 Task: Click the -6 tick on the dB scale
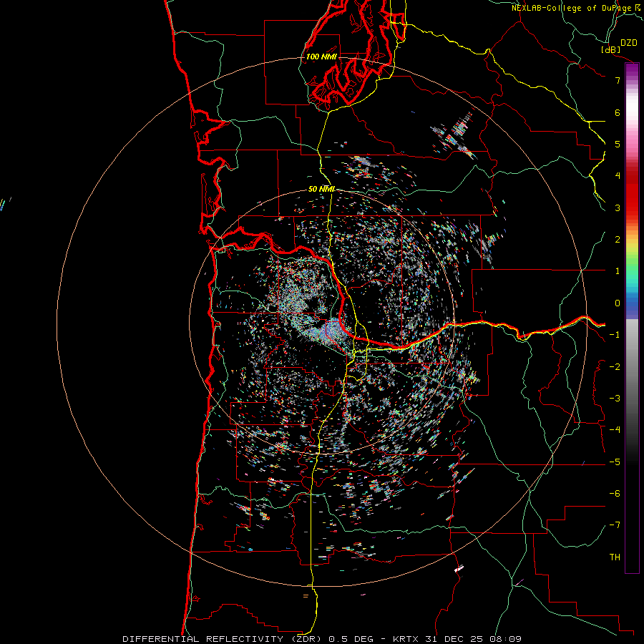click(x=615, y=494)
